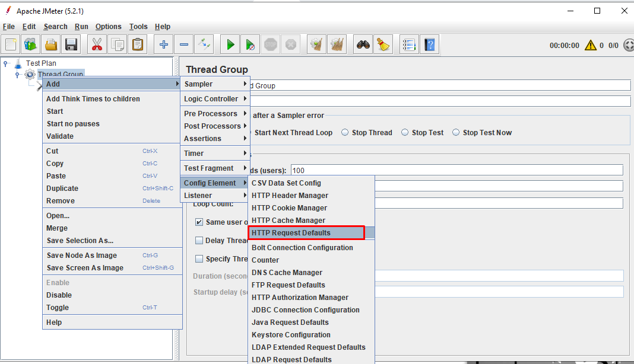634x364 pixels.
Task: Click the Start no pauses toolbar icon
Action: (249, 44)
